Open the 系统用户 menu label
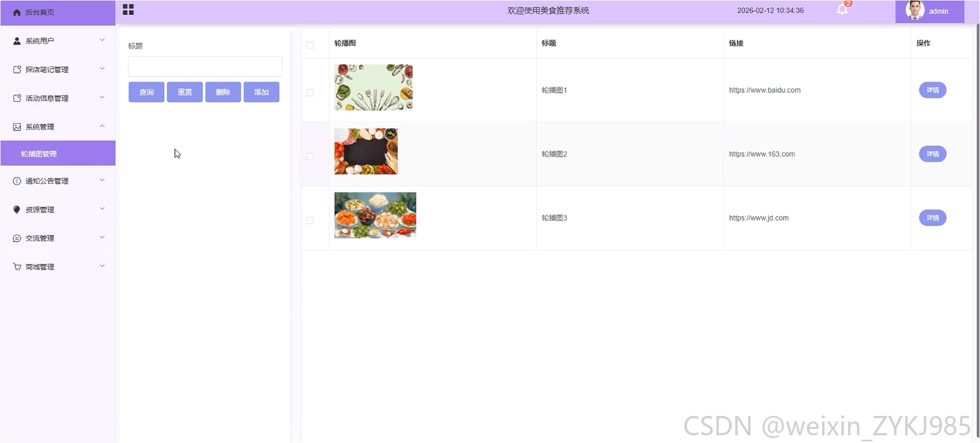This screenshot has width=980, height=443. tap(40, 41)
